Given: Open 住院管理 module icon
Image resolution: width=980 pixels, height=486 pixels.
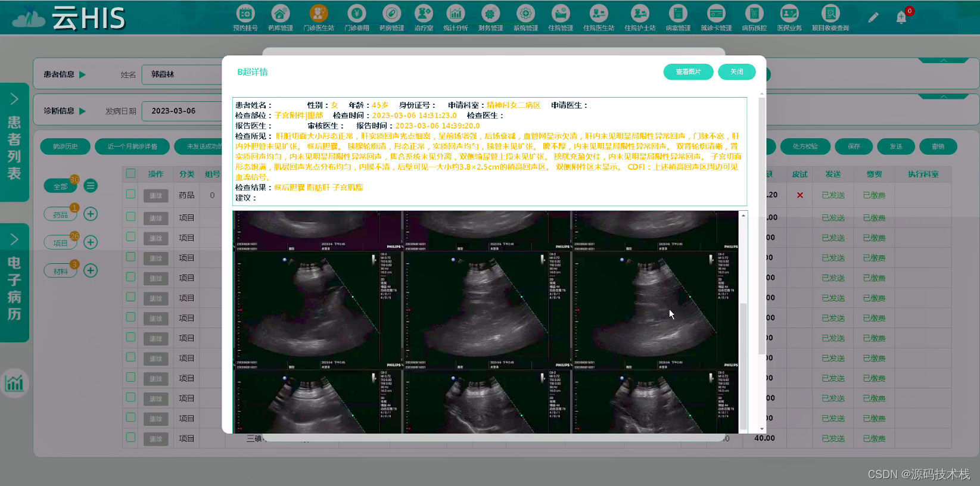Looking at the screenshot, I should pos(561,17).
